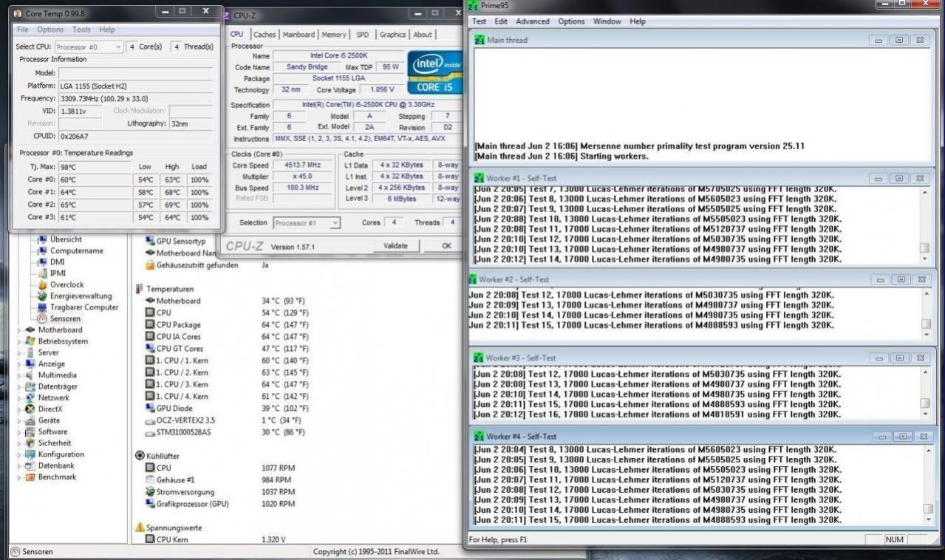Click the Worker #2 Self-Test window icon
The width and height of the screenshot is (945, 560).
coord(472,279)
